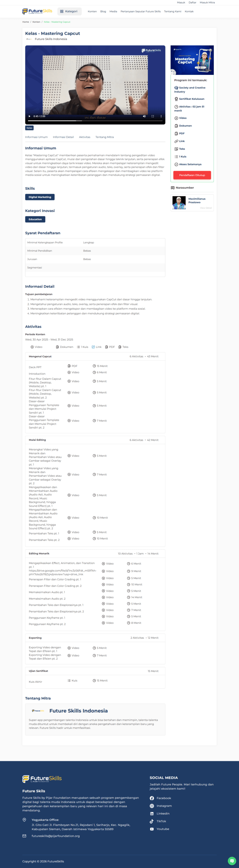Click the Video icon on Introduction row

pos(69,372)
